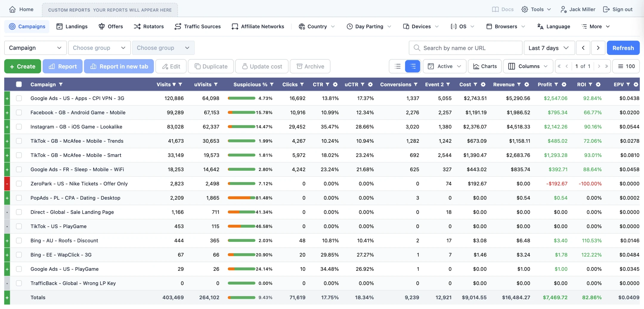Check Google Ads - US - Apps - CPI VPN row
Image resolution: width=644 pixels, height=309 pixels.
coord(19,98)
